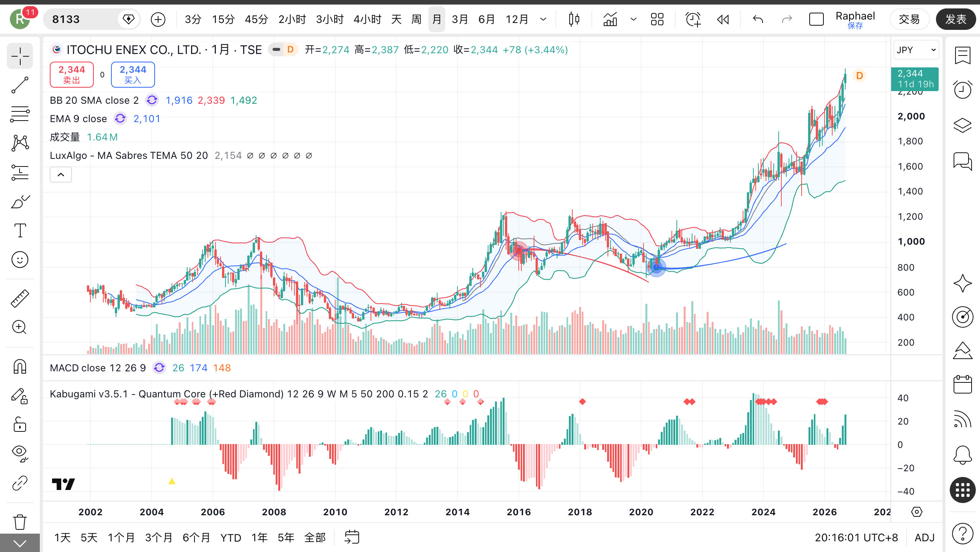
Task: Select the trend line drawing tool
Action: coord(20,85)
